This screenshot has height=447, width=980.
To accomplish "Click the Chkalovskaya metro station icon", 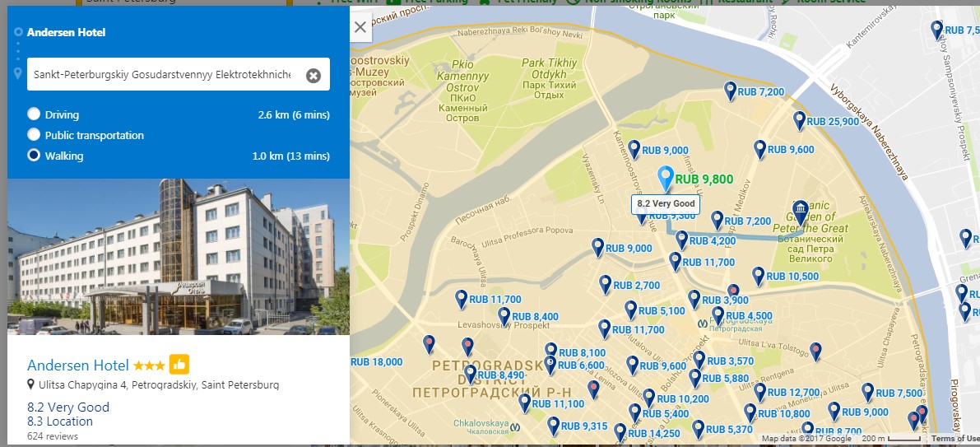I will click(515, 426).
